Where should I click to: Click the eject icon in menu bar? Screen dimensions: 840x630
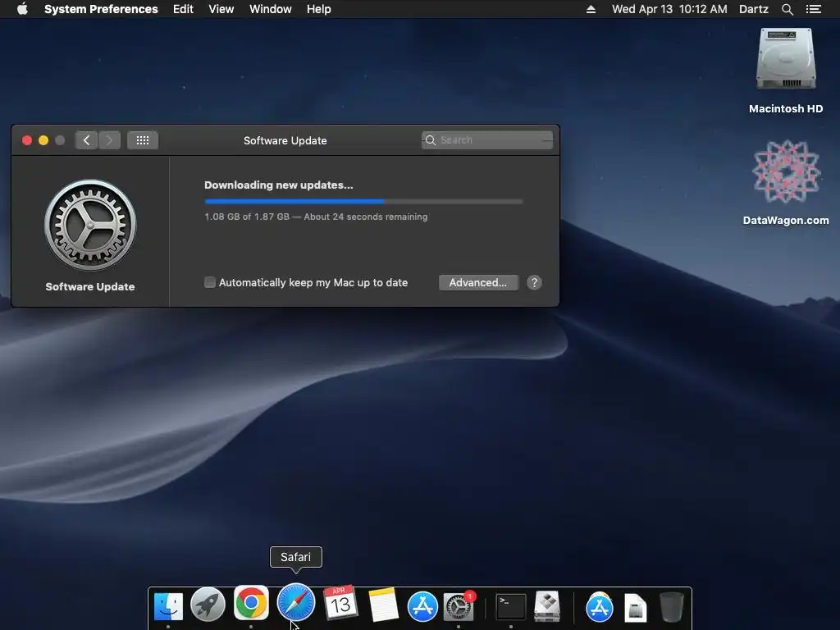coord(591,9)
